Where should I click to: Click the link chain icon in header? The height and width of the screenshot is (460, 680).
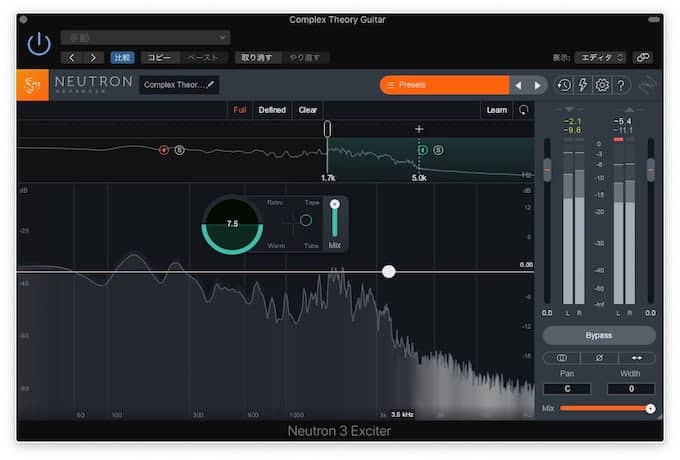[x=643, y=58]
